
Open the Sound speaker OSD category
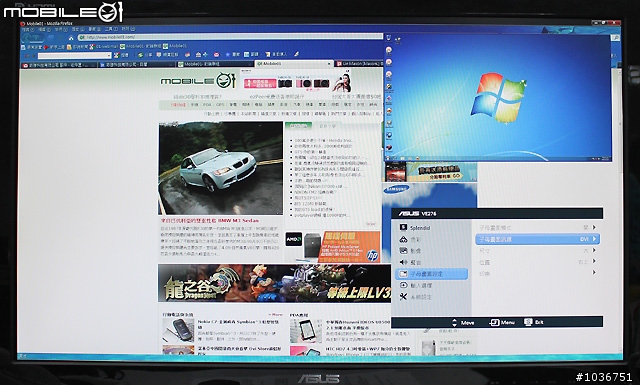pos(410,262)
